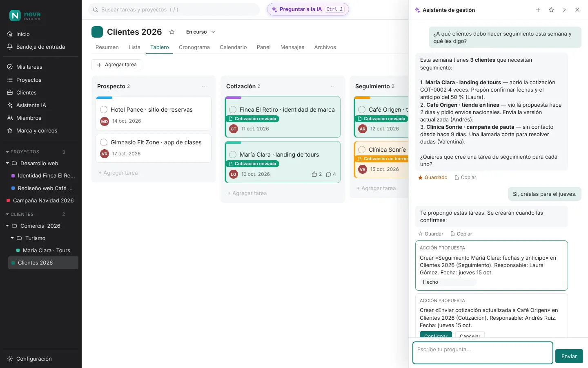Image resolution: width=588 pixels, height=368 pixels.
Task: Open Cotización column more options
Action: (333, 86)
